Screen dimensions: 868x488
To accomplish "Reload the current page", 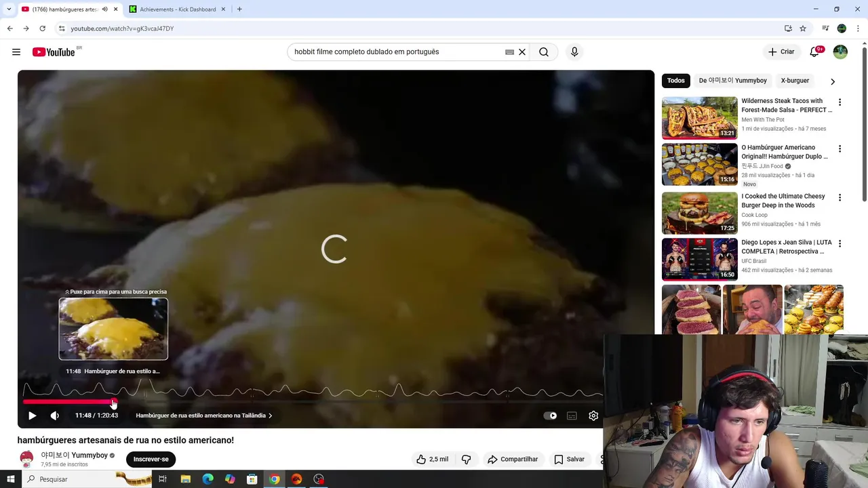I will click(42, 28).
